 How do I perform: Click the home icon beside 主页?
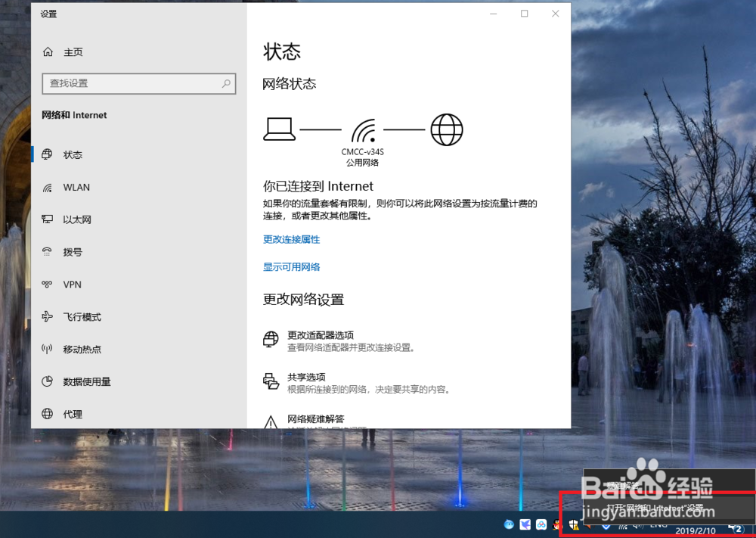pyautogui.click(x=48, y=51)
